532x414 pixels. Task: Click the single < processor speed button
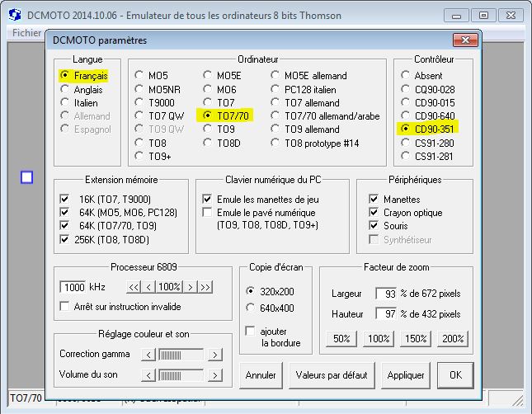148,287
